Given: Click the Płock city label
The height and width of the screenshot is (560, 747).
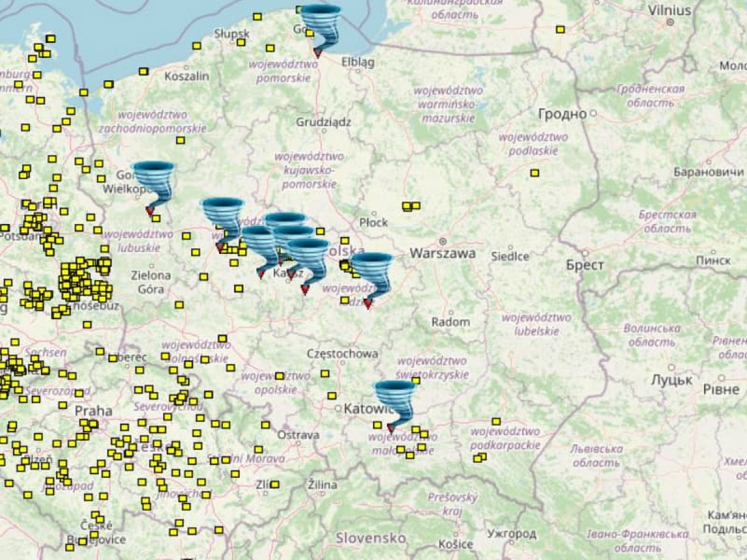Looking at the screenshot, I should pos(373,222).
